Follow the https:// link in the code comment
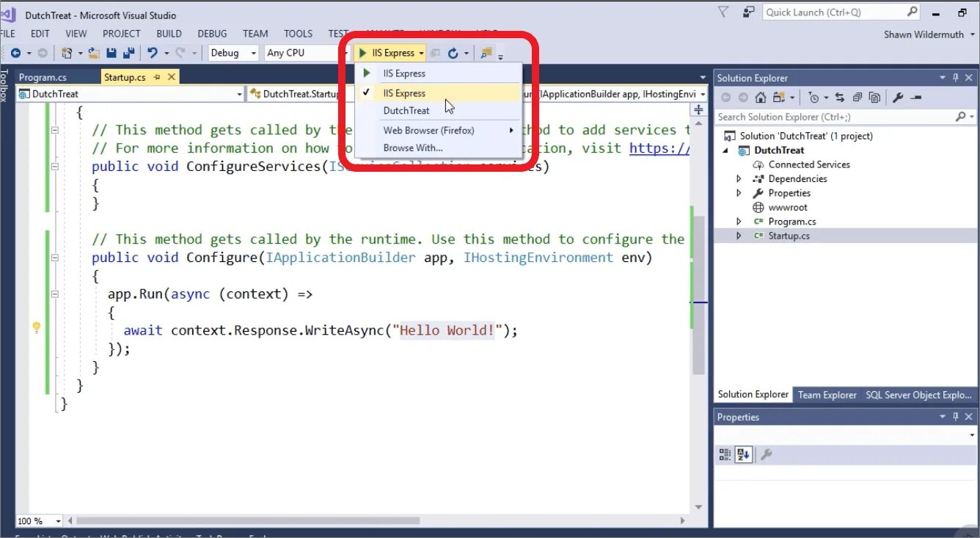 (x=659, y=148)
